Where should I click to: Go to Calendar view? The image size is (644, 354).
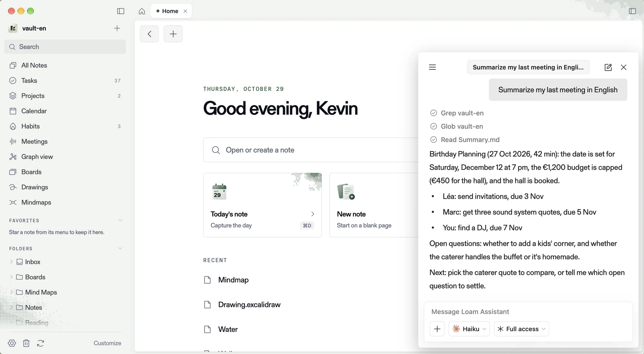coord(65,111)
